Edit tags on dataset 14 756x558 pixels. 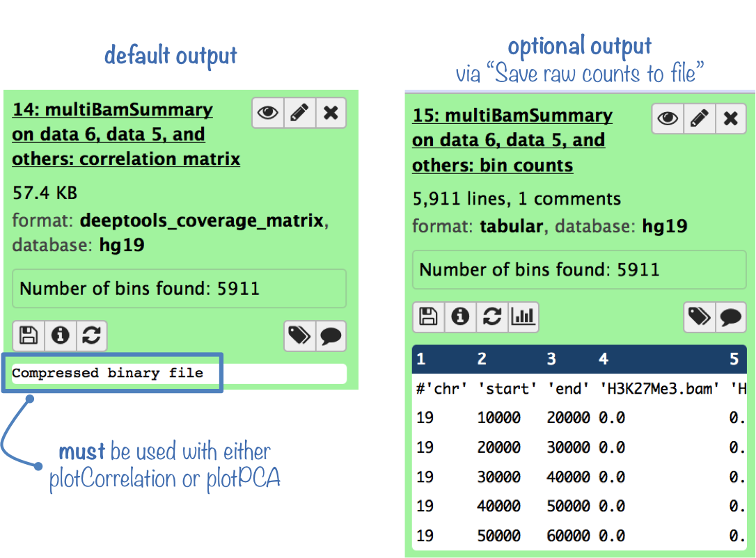[x=299, y=336]
